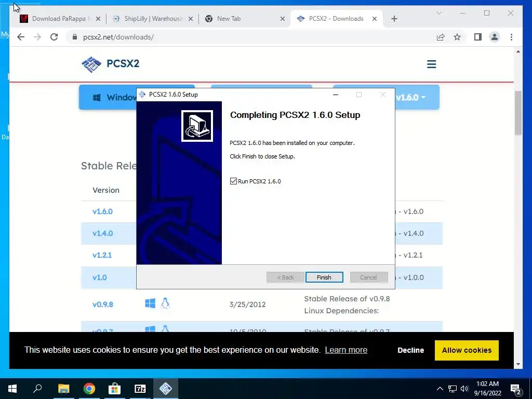Open Chrome tab search chevron

[x=438, y=13]
